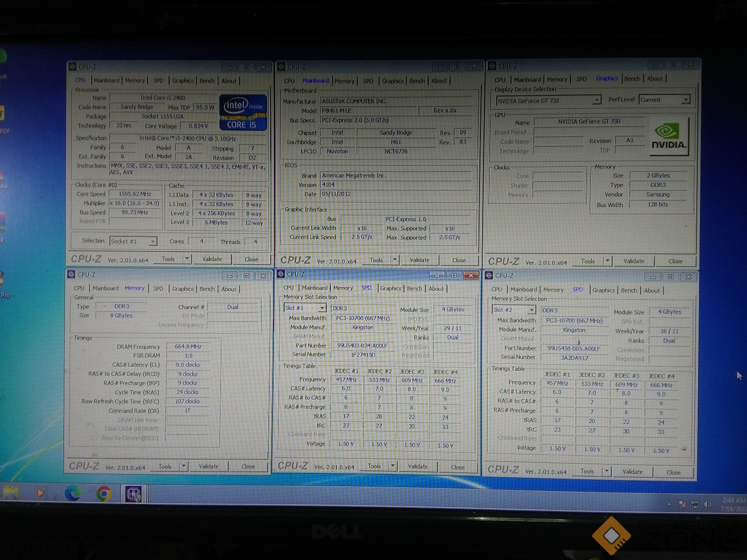Expand Tools arrow in Mainboard window

(x=395, y=260)
